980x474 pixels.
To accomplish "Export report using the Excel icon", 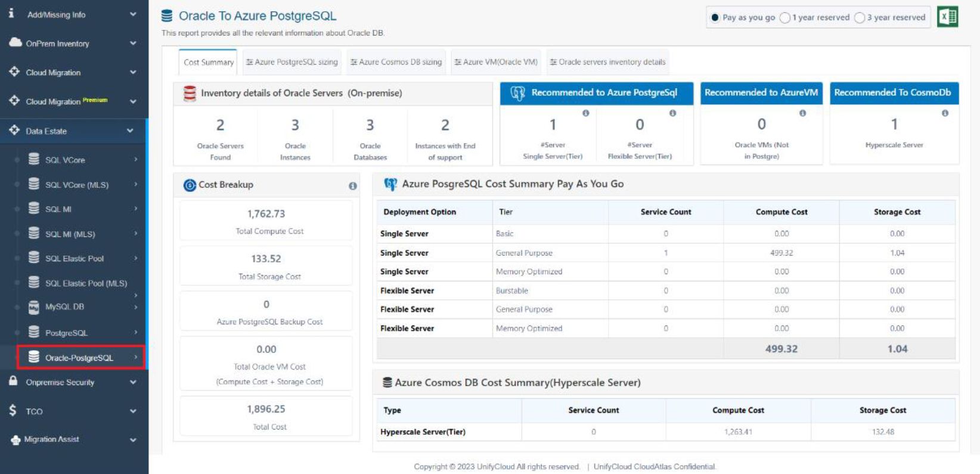I will [x=947, y=17].
